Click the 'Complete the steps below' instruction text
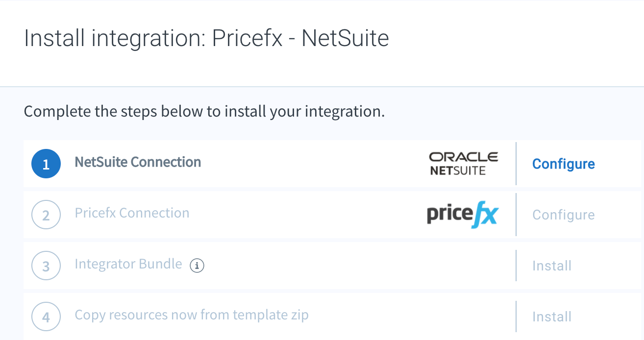Image resolution: width=644 pixels, height=340 pixels. click(x=204, y=112)
